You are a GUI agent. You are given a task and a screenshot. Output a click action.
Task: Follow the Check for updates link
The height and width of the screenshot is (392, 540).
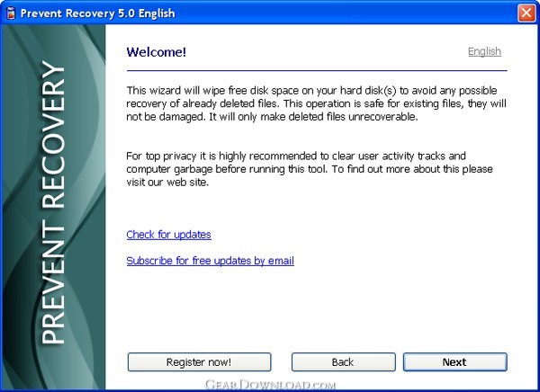point(169,235)
